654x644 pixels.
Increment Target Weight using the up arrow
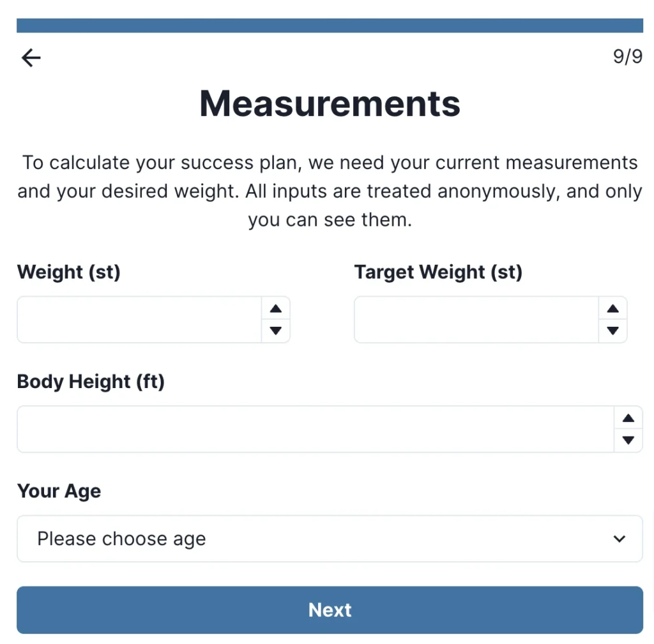613,309
